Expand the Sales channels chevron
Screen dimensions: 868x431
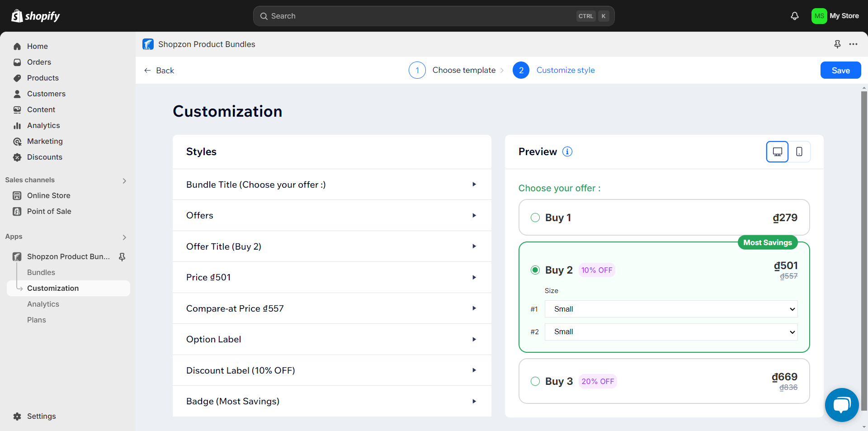coord(124,180)
